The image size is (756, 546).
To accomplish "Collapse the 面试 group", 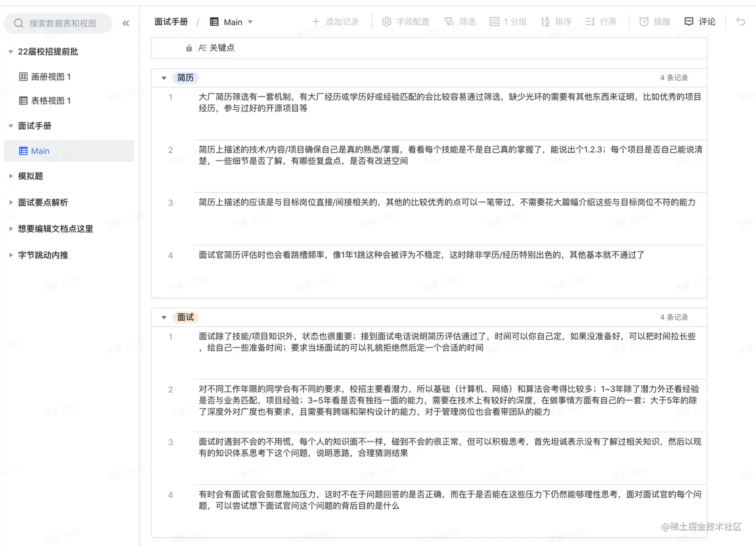I will pos(164,317).
